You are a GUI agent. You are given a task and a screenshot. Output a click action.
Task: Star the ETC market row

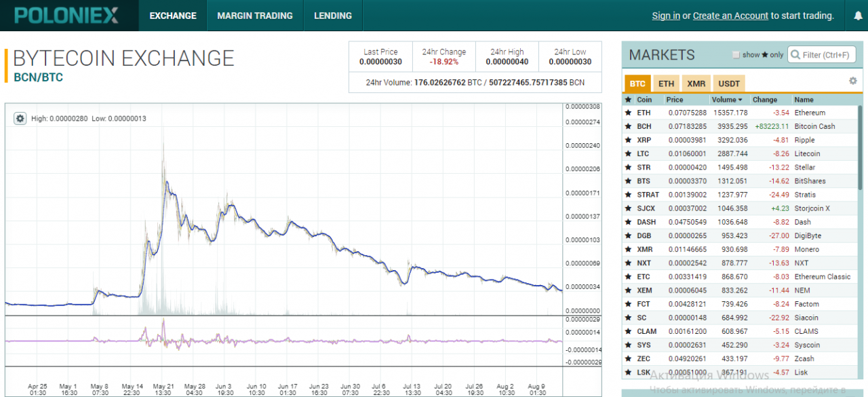(x=628, y=277)
